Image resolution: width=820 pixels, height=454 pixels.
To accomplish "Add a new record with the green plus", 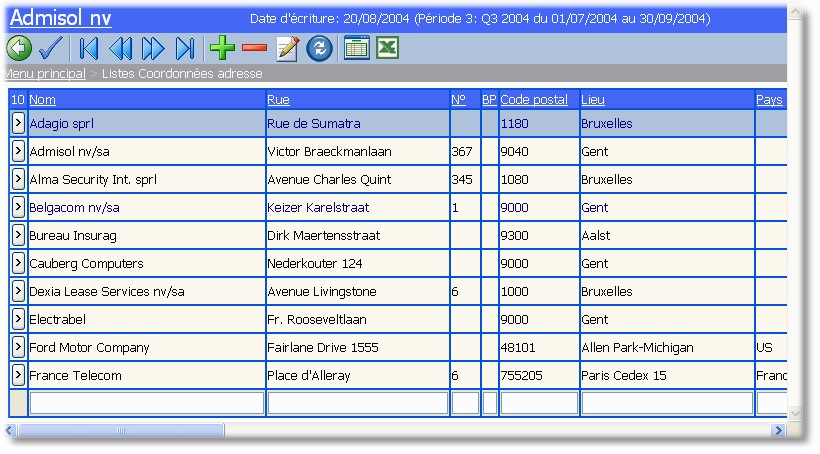I will (222, 48).
